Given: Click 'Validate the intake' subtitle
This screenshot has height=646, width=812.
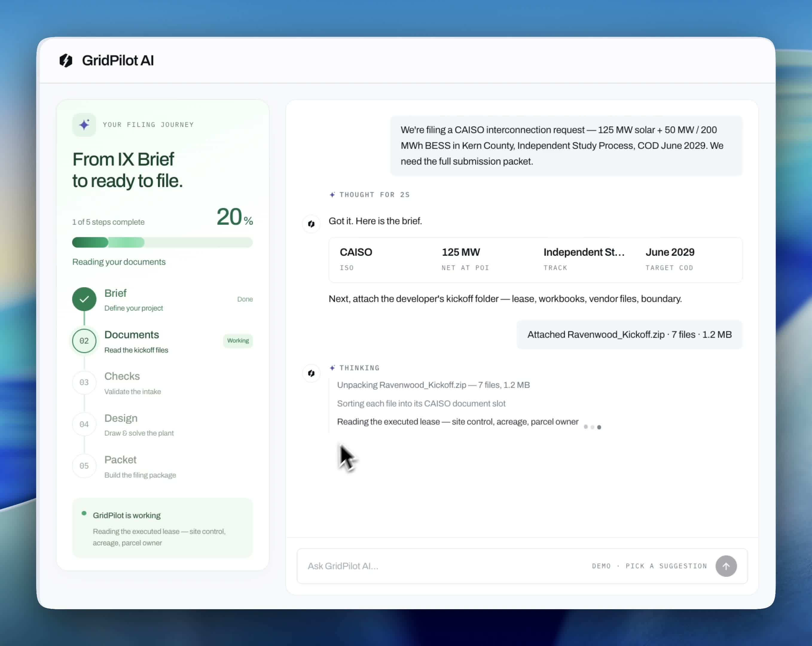Looking at the screenshot, I should (x=132, y=391).
